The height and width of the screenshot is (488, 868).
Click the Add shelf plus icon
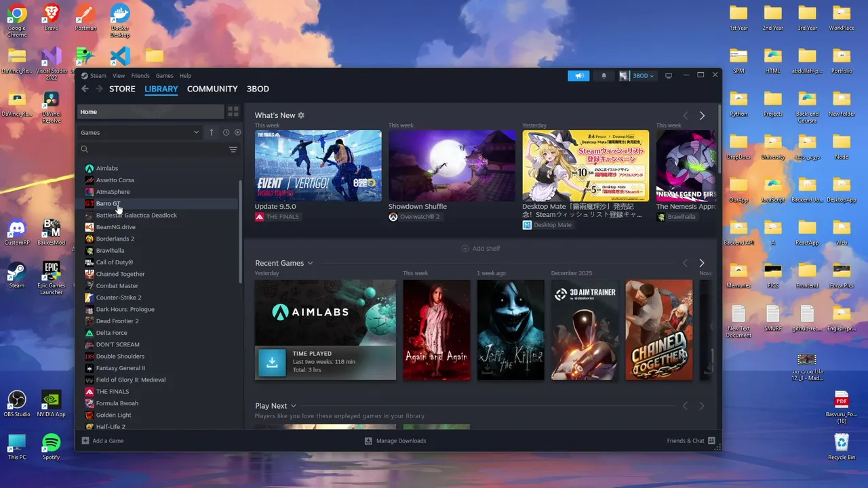click(x=465, y=248)
